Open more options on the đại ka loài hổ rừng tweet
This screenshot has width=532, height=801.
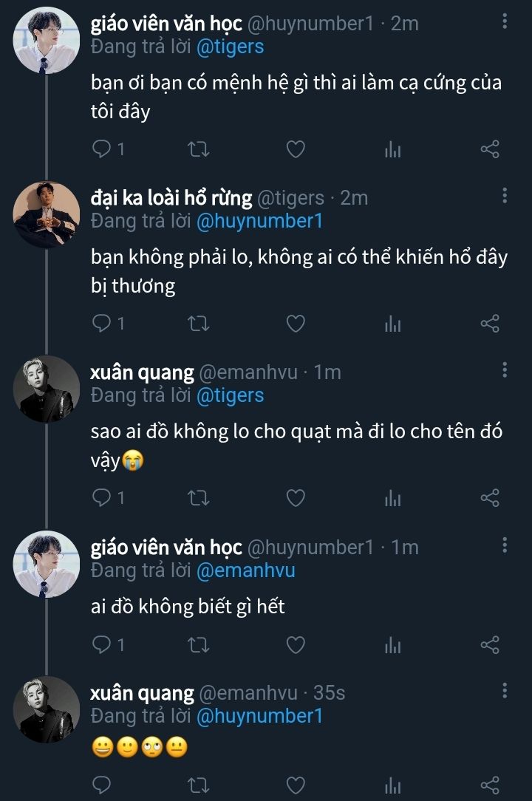(x=505, y=196)
